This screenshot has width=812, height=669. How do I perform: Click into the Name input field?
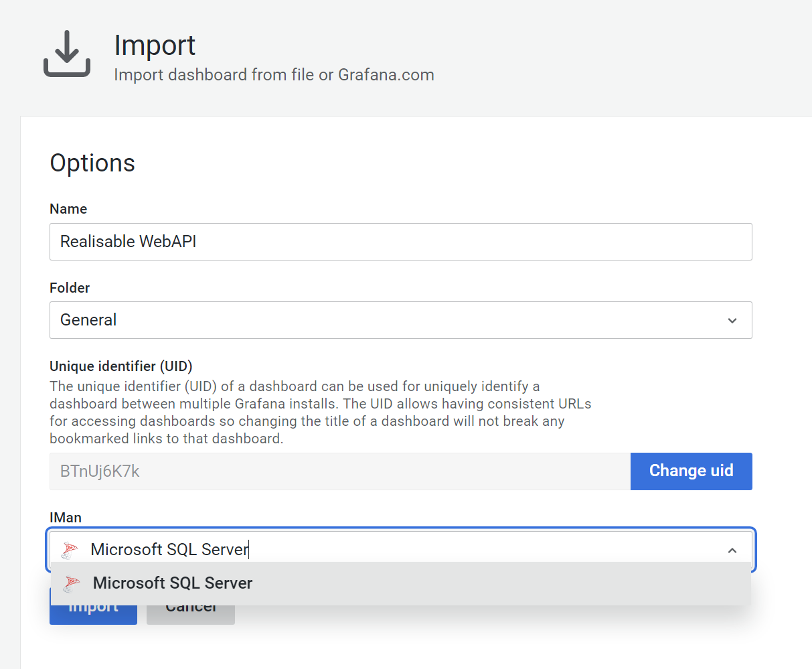(400, 242)
